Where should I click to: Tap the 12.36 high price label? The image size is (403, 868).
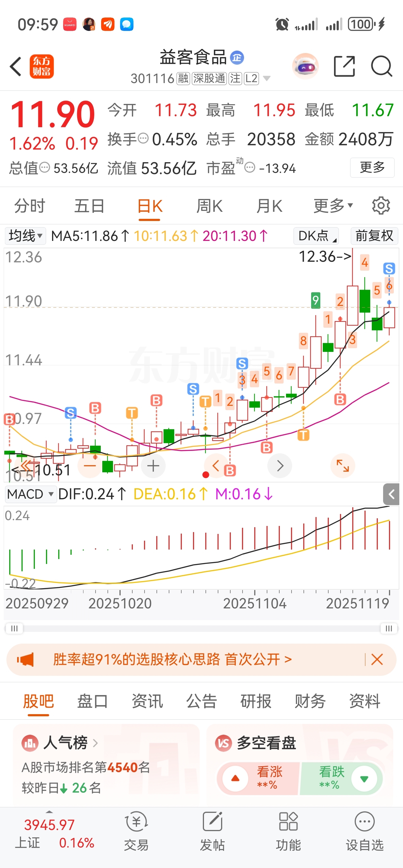pyautogui.click(x=325, y=257)
